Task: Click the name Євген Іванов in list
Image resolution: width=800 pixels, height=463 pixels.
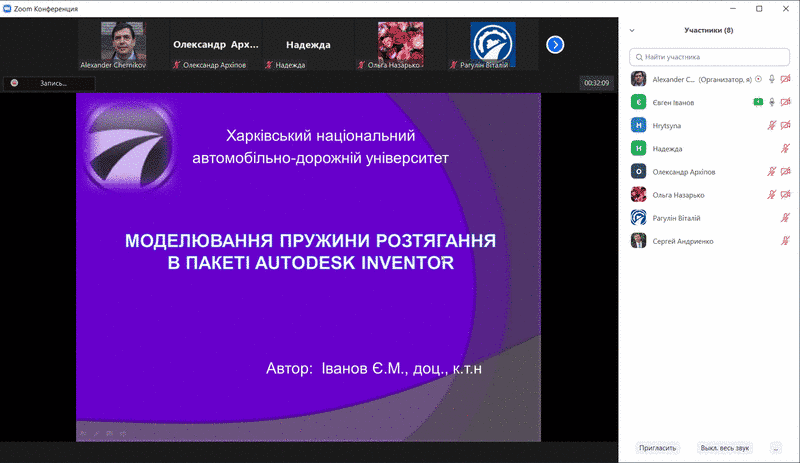Action: click(673, 103)
